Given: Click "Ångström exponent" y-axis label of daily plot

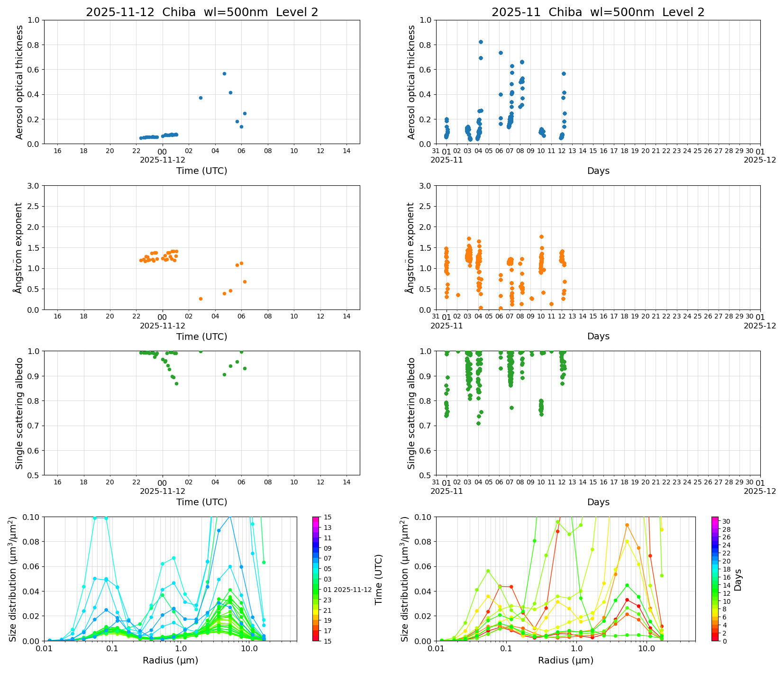Looking at the screenshot, I should click(x=19, y=248).
